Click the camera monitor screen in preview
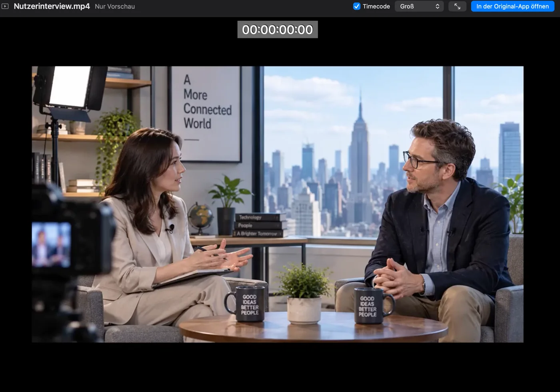This screenshot has height=392, width=560. (51, 245)
